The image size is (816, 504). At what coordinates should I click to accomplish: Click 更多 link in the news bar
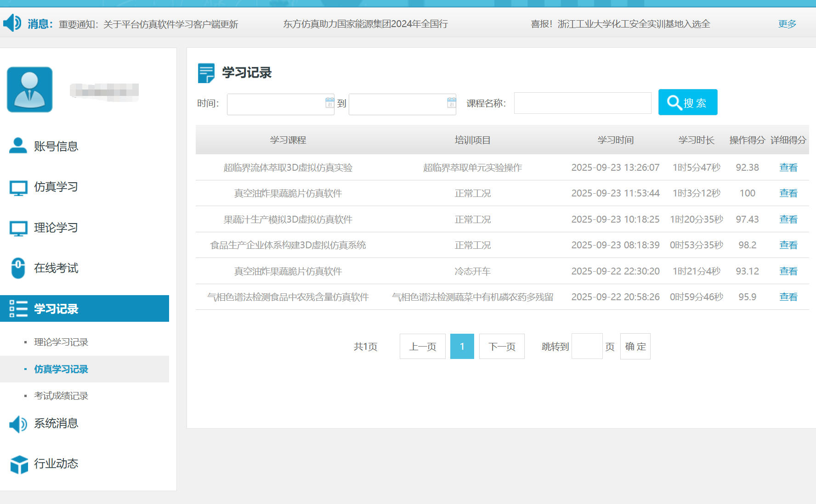point(787,24)
